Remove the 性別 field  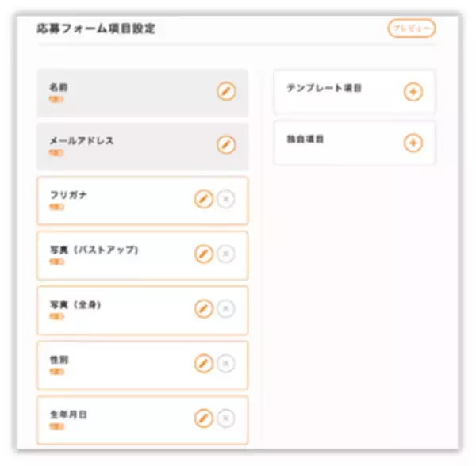[x=225, y=364]
